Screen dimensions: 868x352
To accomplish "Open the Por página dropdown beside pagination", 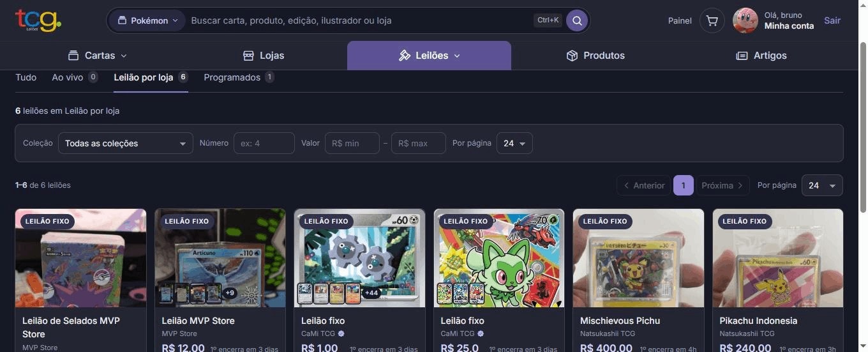I will click(x=822, y=185).
